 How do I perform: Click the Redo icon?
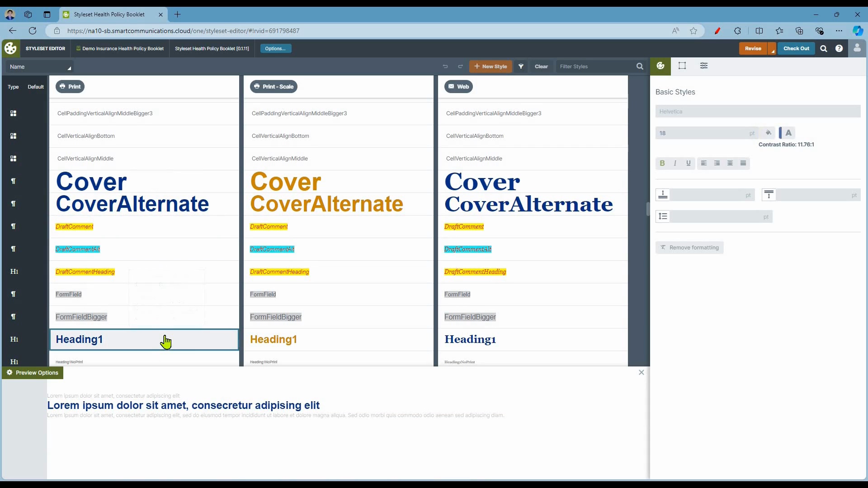click(x=460, y=66)
